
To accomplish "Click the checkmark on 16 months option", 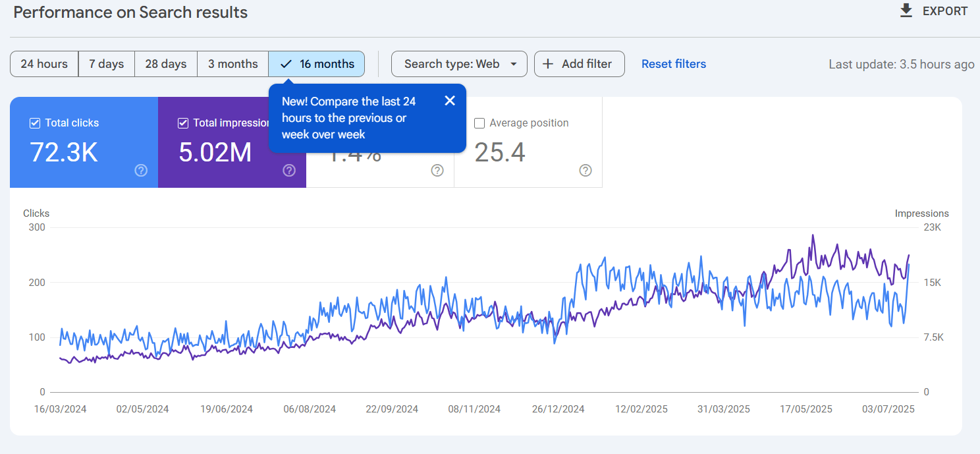I will coord(286,64).
